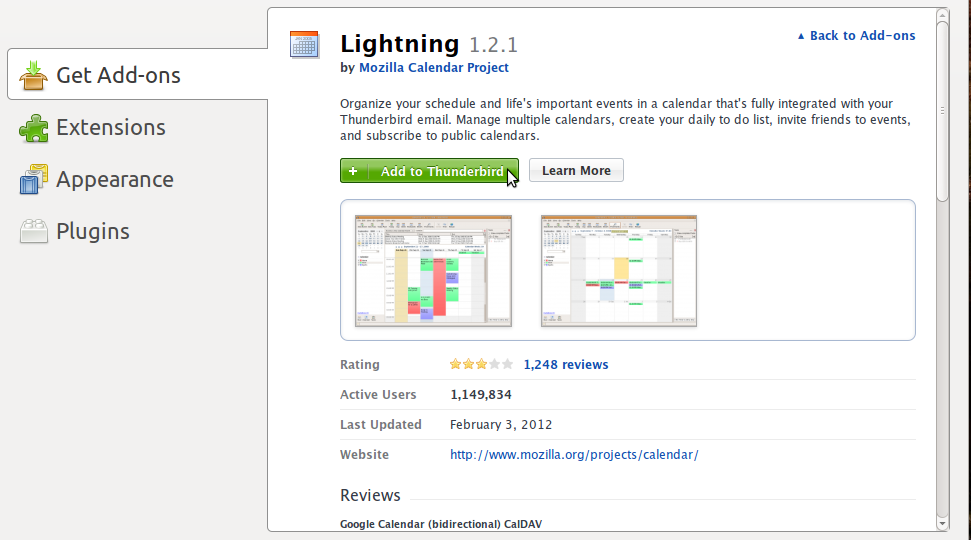Visit the mozilla.org projects calendar website link
Screen dimensions: 971x540
(x=574, y=455)
